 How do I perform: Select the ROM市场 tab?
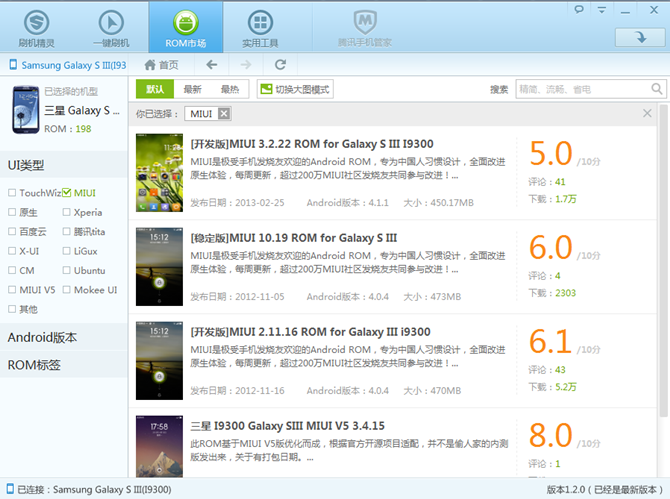pyautogui.click(x=185, y=29)
